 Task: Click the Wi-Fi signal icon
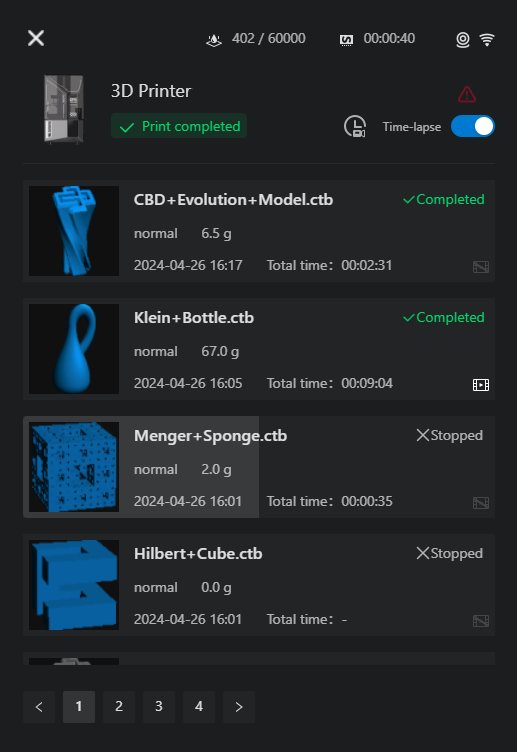pyautogui.click(x=487, y=40)
